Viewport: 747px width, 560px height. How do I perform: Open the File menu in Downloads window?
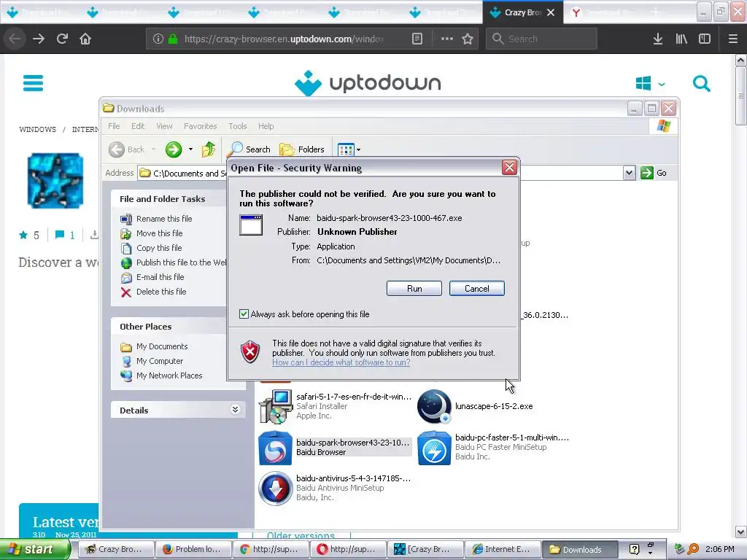(x=114, y=126)
